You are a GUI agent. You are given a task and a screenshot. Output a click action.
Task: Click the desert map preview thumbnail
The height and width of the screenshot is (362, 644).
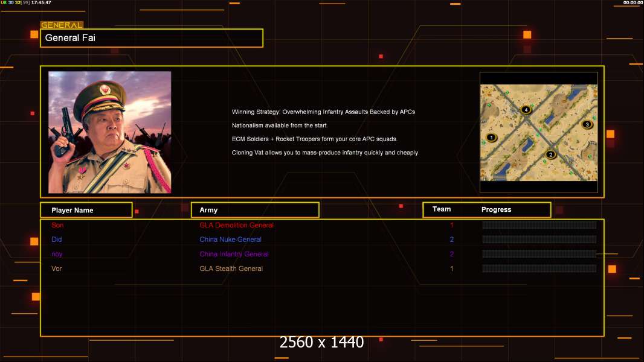539,132
